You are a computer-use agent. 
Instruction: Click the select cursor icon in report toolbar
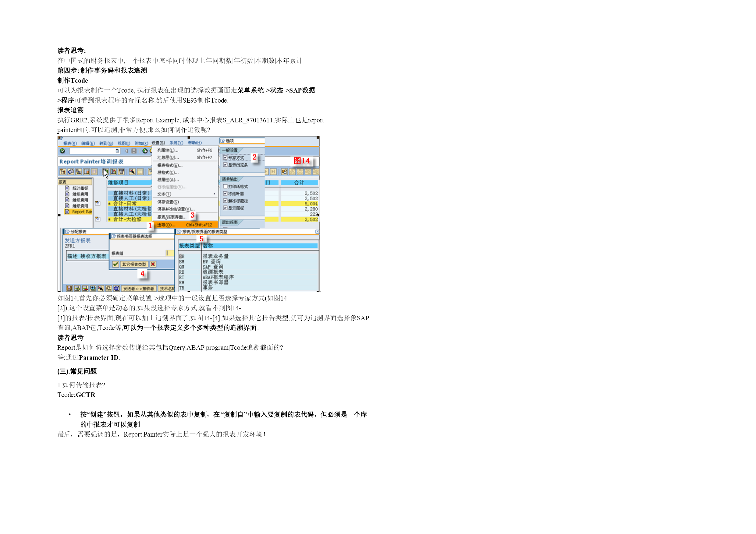pyautogui.click(x=132, y=171)
